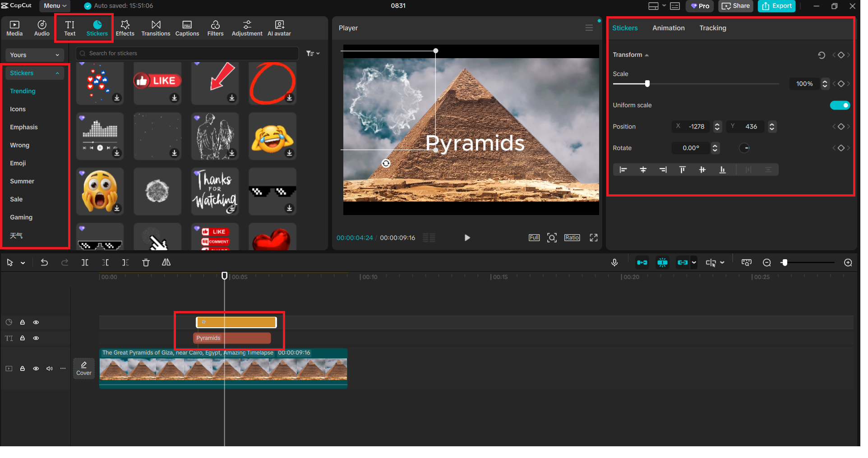Open the Menu dropdown in title bar

55,6
